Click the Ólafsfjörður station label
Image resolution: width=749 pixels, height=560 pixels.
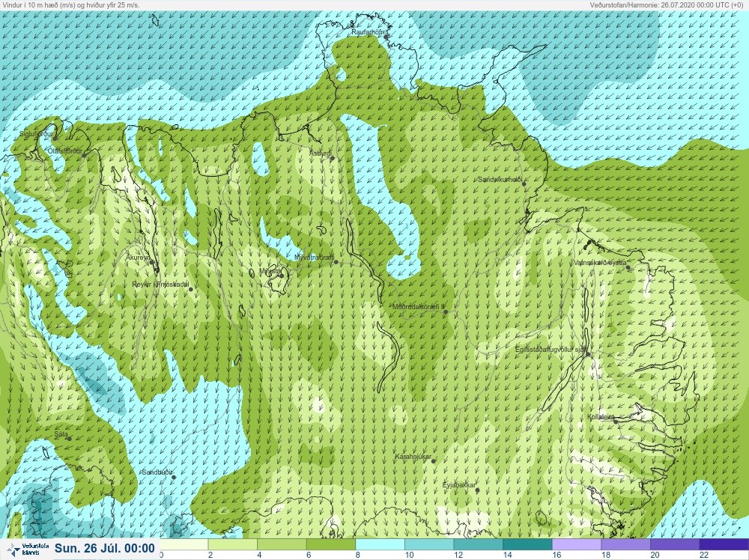coord(65,151)
